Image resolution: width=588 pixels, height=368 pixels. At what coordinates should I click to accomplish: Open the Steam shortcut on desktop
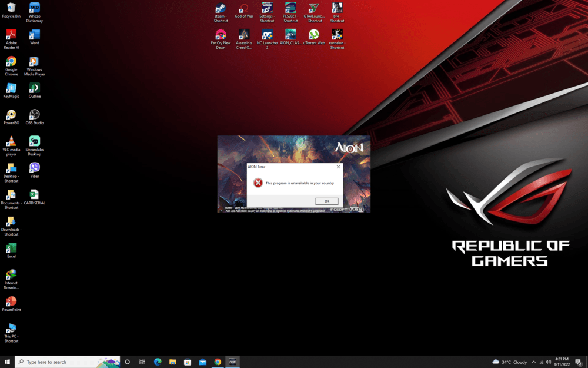[x=220, y=9]
